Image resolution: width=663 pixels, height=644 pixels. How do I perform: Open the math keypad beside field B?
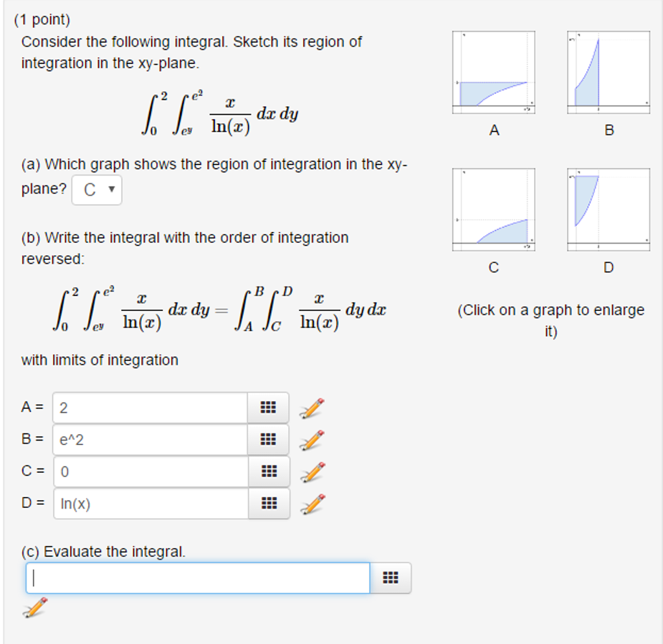coord(267,439)
